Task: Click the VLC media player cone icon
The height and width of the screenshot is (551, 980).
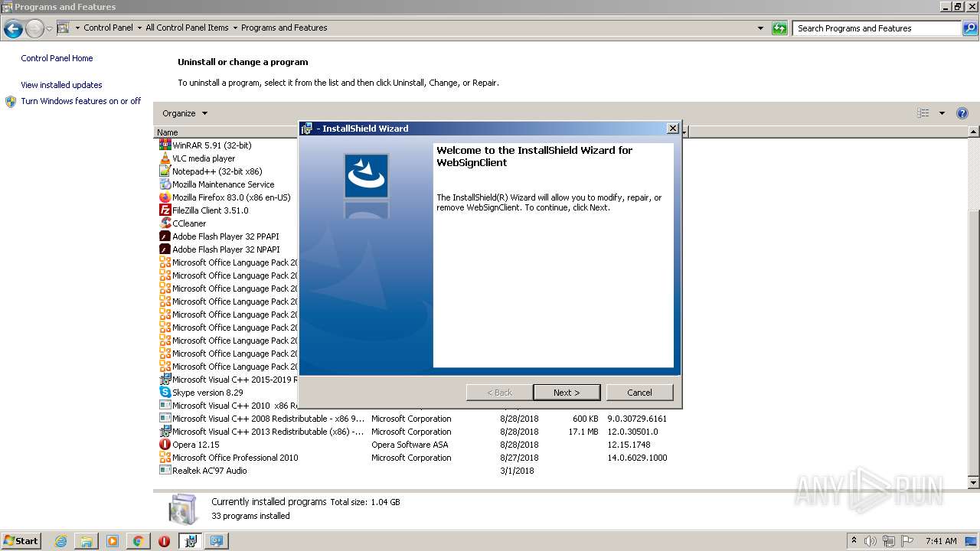Action: [165, 158]
